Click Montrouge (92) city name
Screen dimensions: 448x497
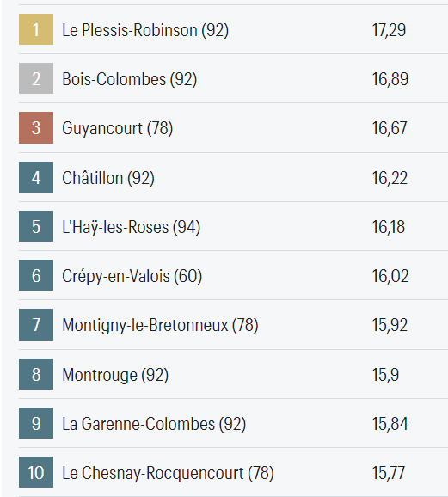click(115, 375)
